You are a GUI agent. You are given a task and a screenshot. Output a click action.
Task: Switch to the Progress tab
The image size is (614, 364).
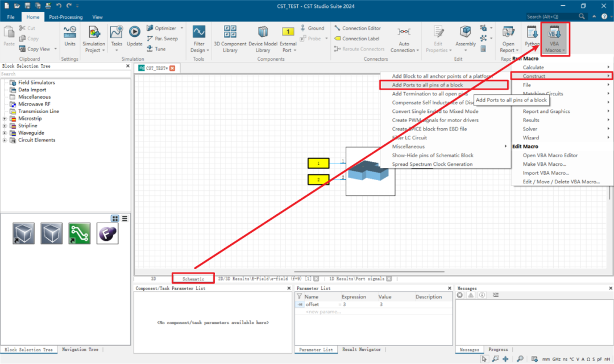tap(498, 350)
